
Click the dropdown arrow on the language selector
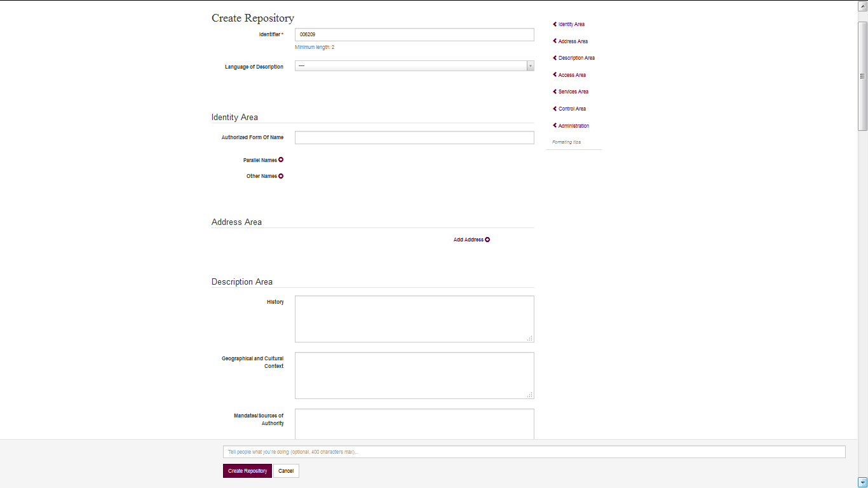coord(530,65)
